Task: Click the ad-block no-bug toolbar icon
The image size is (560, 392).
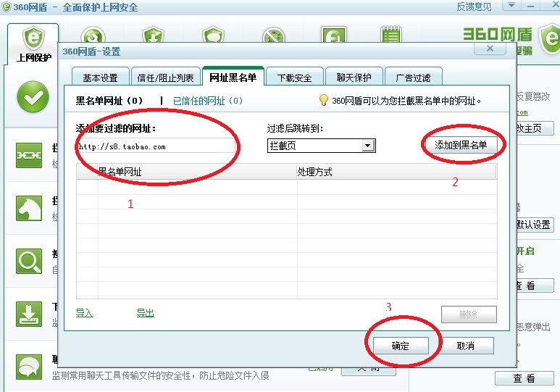Action: point(273,36)
